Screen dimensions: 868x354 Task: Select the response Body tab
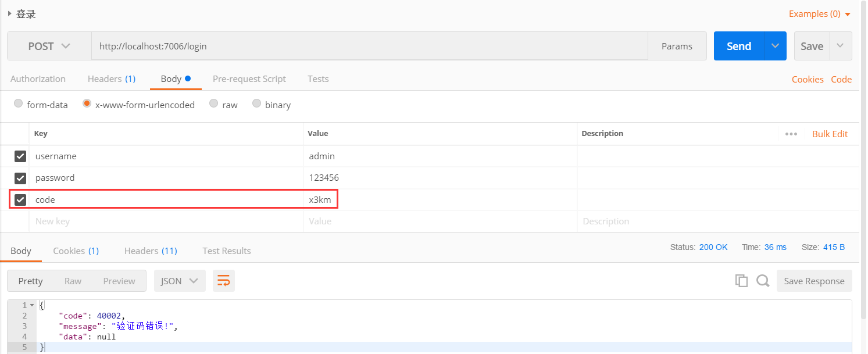[21, 251]
